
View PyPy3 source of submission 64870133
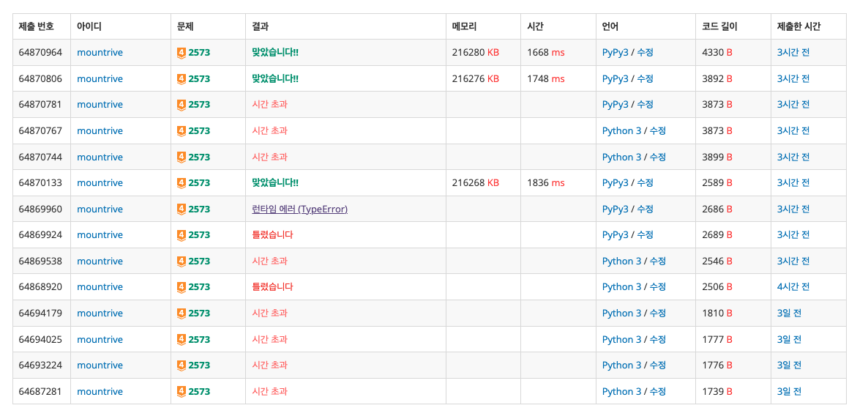[615, 183]
